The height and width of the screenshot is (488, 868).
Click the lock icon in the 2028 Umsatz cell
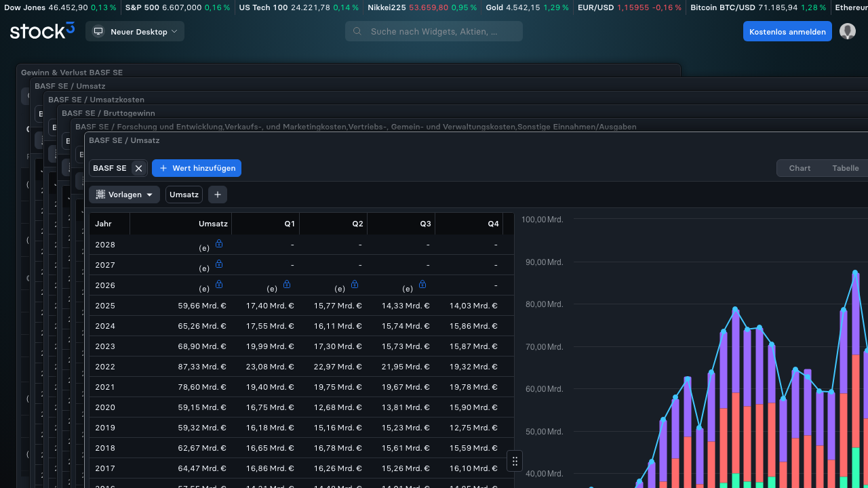[x=219, y=243]
